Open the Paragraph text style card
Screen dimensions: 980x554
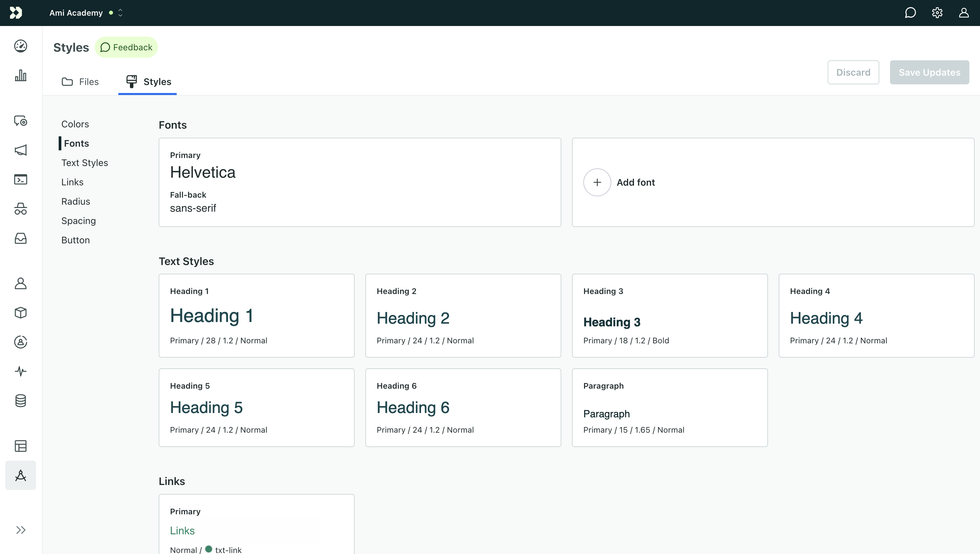tap(670, 408)
